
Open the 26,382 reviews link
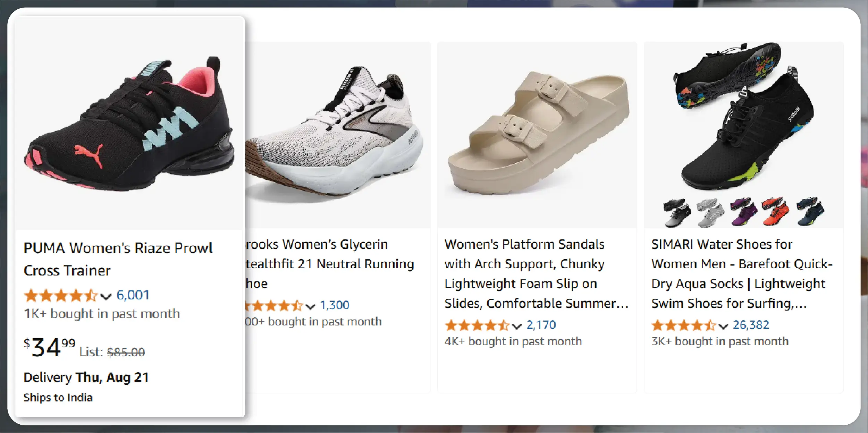coord(751,325)
